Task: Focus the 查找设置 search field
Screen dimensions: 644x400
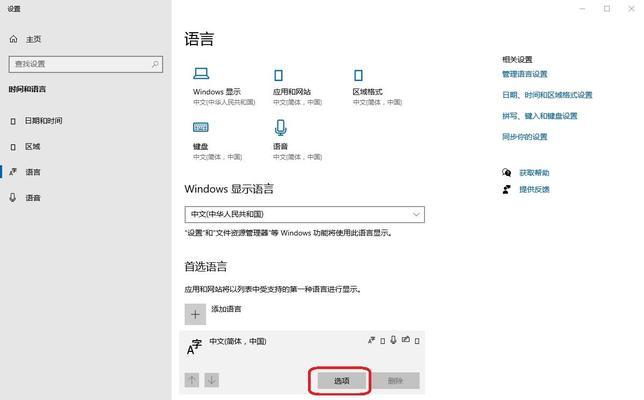Action: pos(86,64)
